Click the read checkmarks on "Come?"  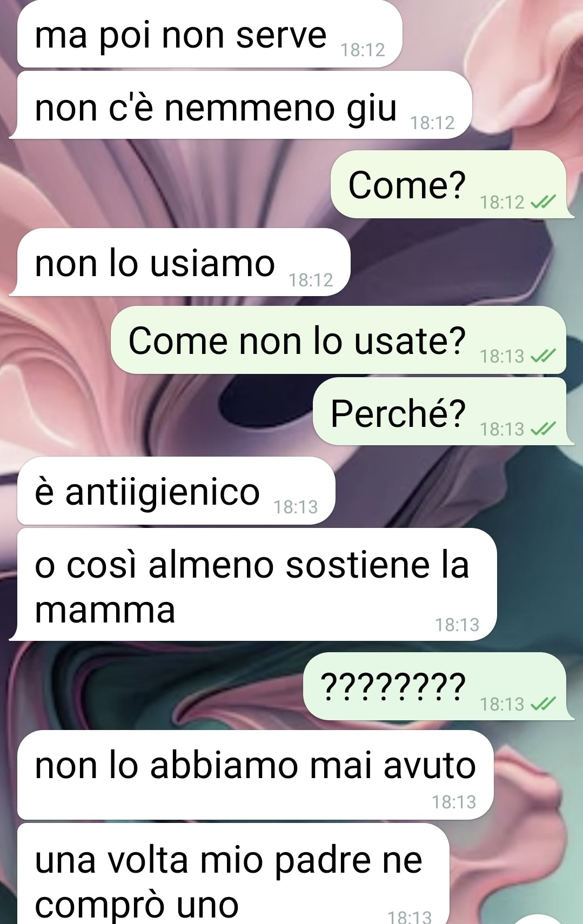(543, 203)
